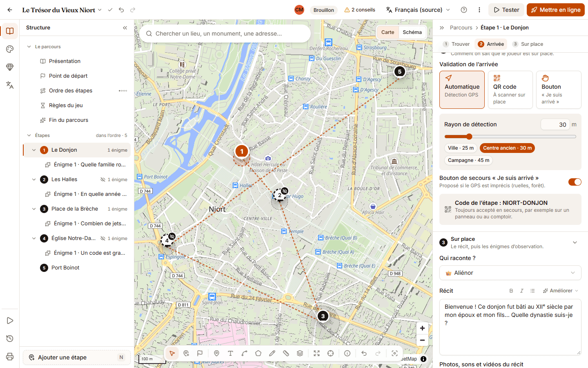Open the map layers tool
The image size is (588, 368).
click(x=300, y=353)
